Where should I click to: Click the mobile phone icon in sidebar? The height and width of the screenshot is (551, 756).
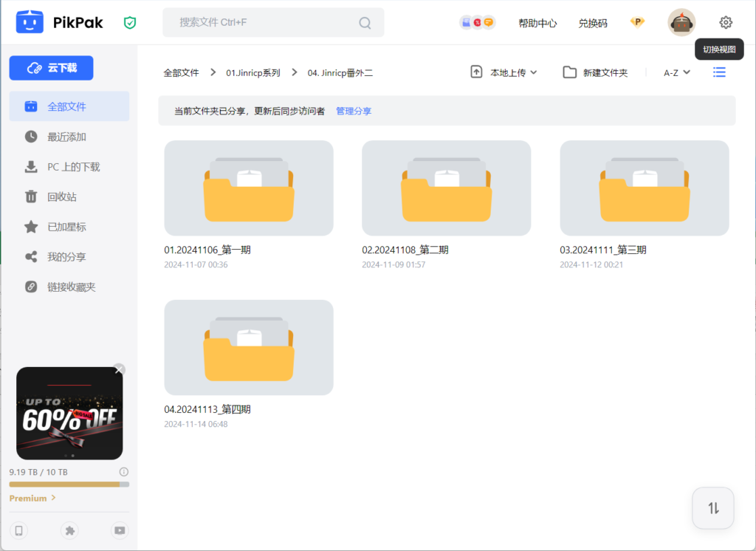[19, 530]
